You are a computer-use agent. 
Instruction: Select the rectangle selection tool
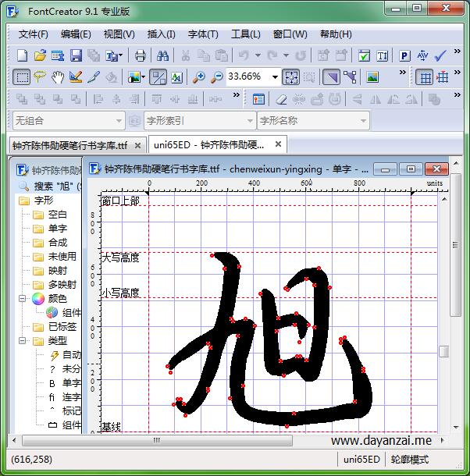point(22,77)
